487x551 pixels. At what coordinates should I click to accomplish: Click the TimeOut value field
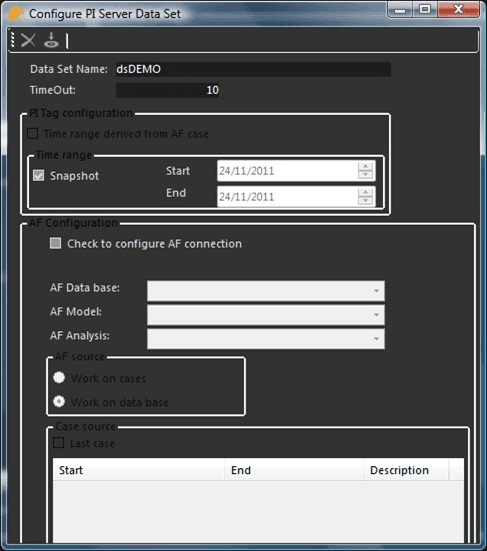tap(168, 90)
